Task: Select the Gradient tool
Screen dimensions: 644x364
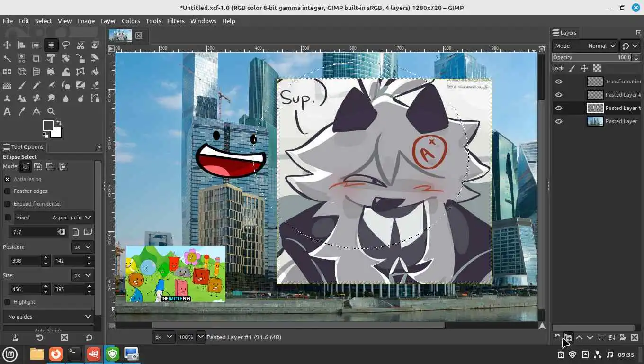Action: tap(7, 85)
